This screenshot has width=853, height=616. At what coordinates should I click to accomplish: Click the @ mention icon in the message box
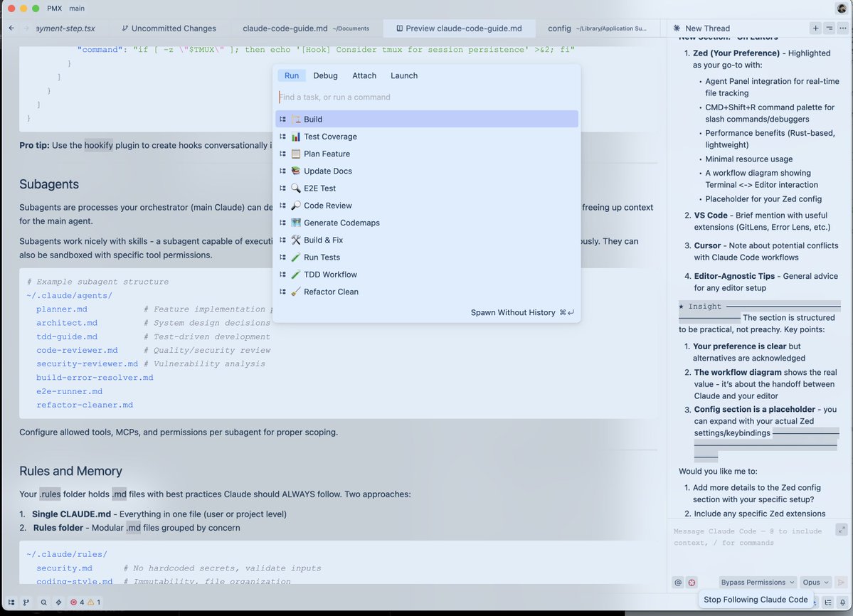pos(678,582)
